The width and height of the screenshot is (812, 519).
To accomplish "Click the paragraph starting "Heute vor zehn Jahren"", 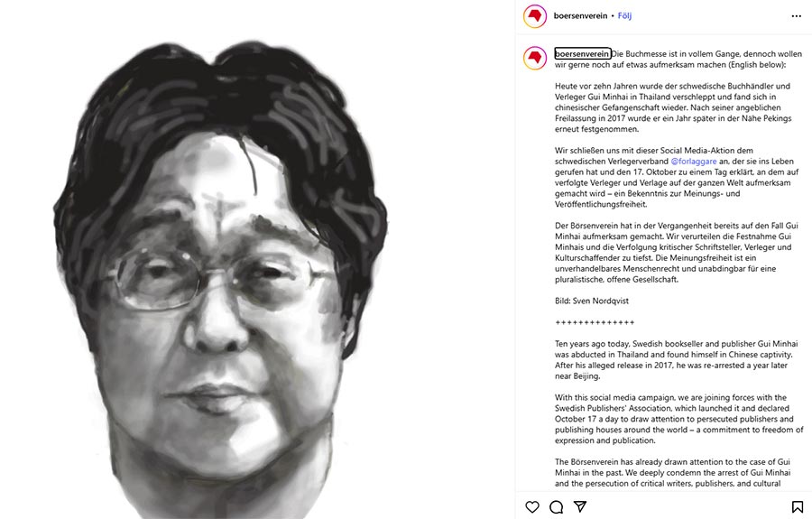I will point(673,107).
